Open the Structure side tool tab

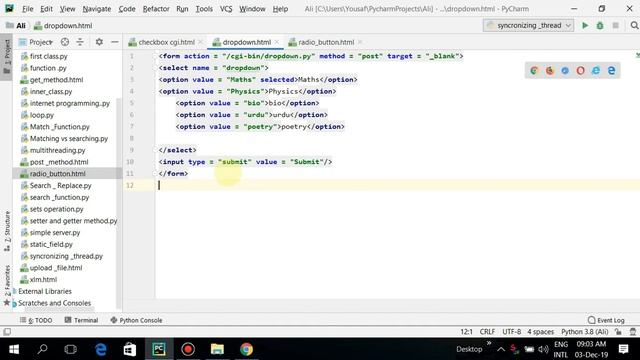pos(7,231)
